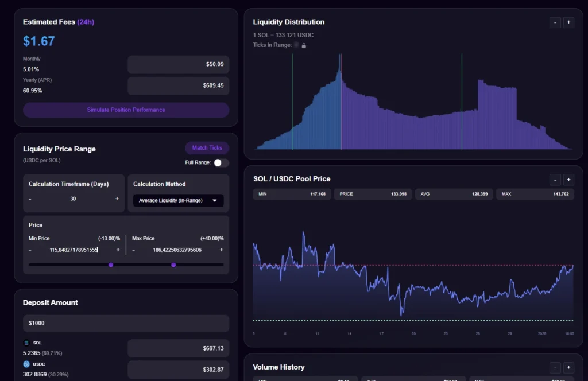Click the Match Ticks button

(x=207, y=148)
